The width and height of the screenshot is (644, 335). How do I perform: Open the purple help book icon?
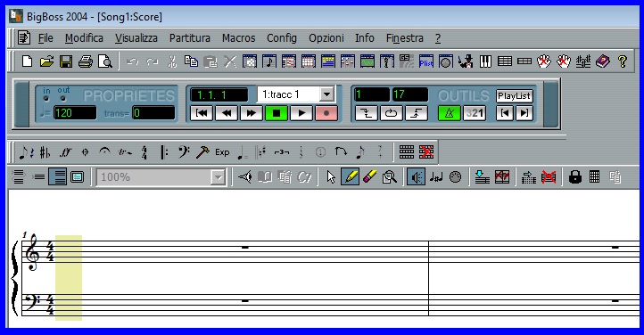point(602,61)
